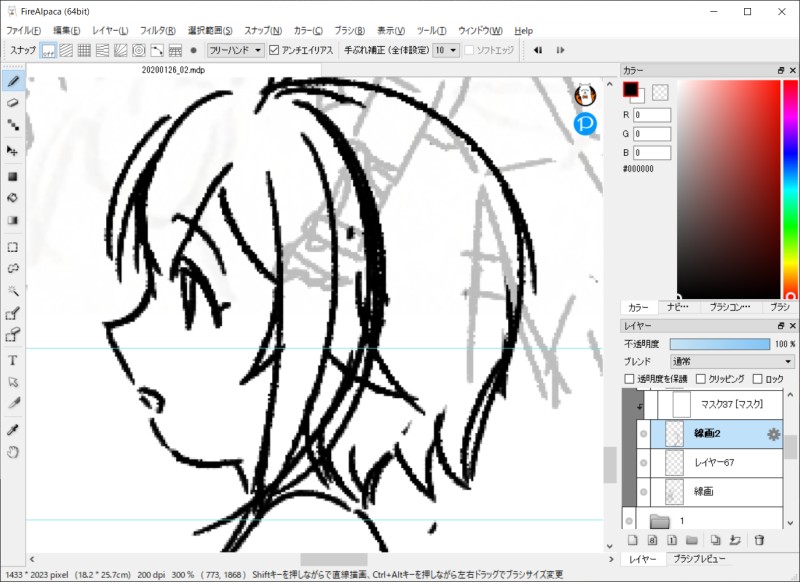Click layer list scroll-up arrow
Screen dimensions: 800x582
pos(790,395)
